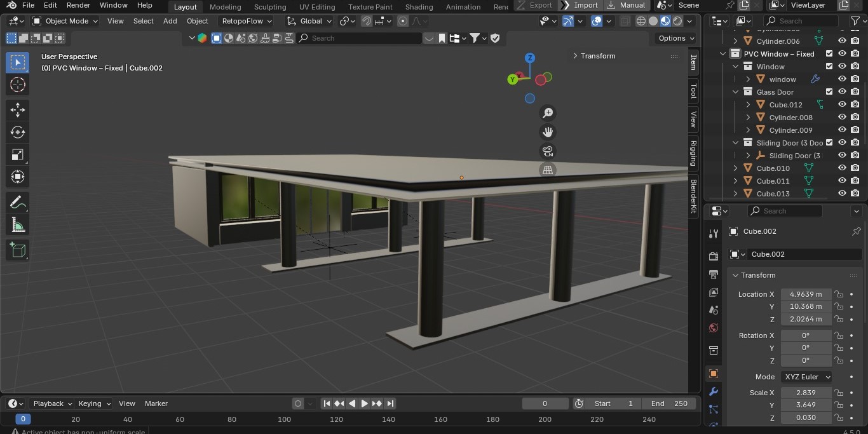The height and width of the screenshot is (434, 868).
Task: Open the Playback dropdown
Action: tap(53, 403)
